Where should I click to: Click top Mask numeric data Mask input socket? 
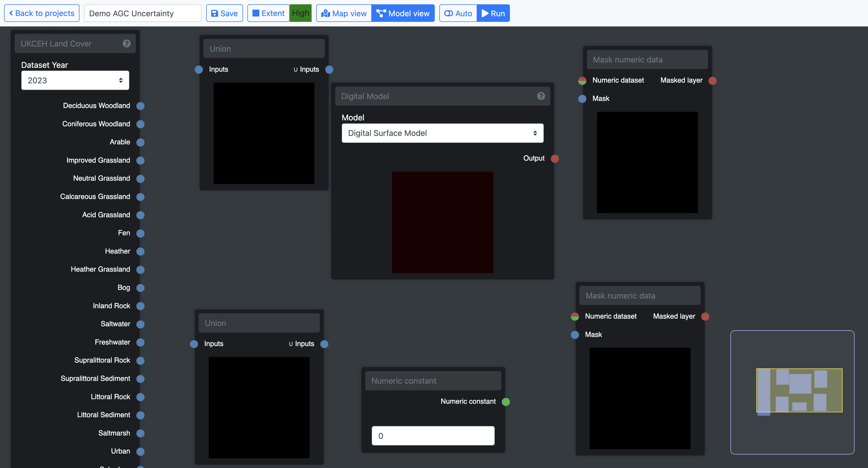click(x=582, y=99)
